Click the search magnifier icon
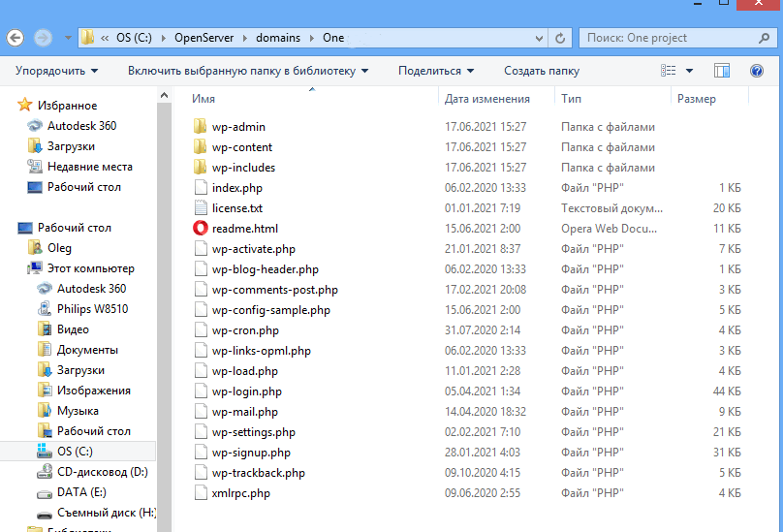 point(764,38)
